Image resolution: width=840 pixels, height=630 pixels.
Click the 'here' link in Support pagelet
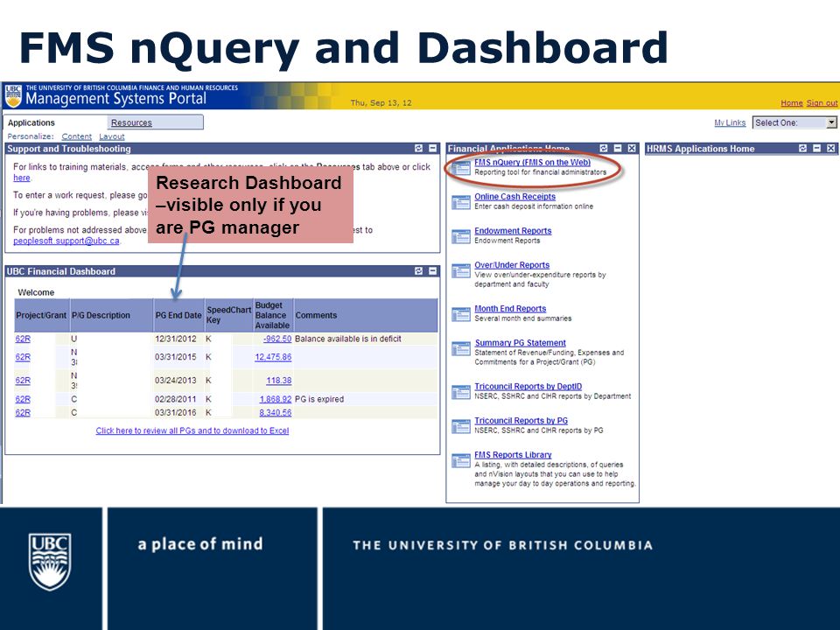(x=21, y=178)
